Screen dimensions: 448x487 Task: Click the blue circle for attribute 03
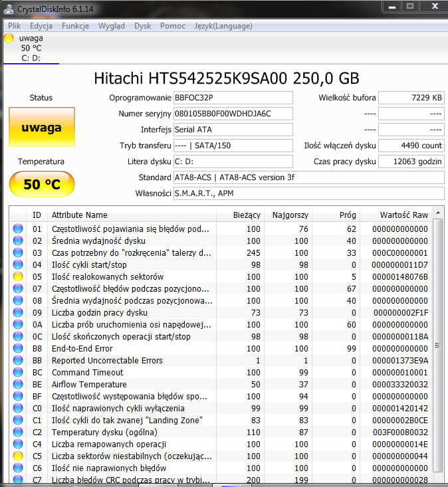click(x=18, y=252)
